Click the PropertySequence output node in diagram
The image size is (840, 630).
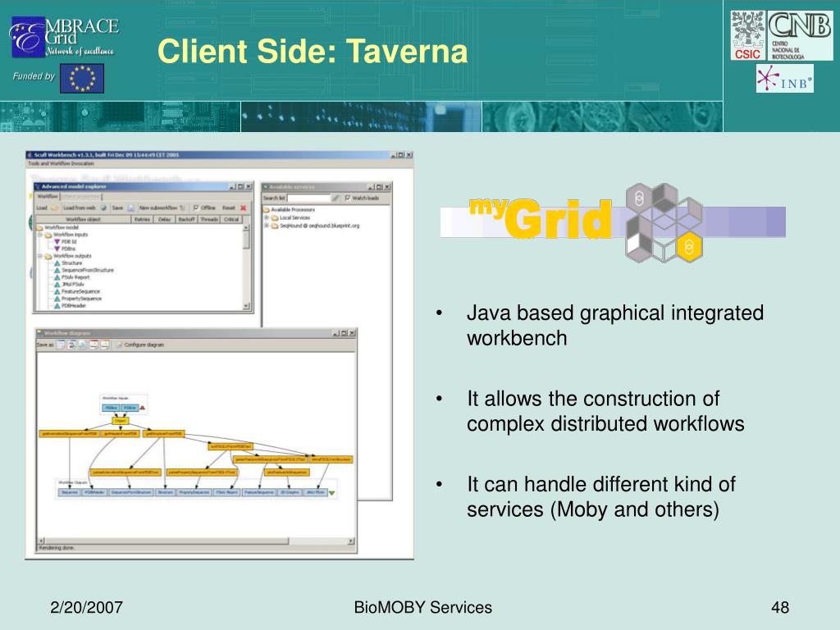(x=194, y=492)
